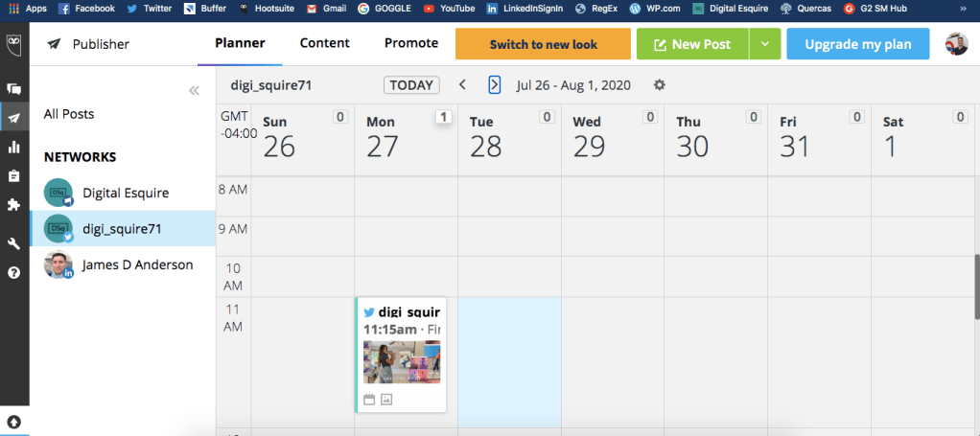Image resolution: width=980 pixels, height=436 pixels.
Task: Open the App Directory puzzle icon
Action: click(x=14, y=204)
